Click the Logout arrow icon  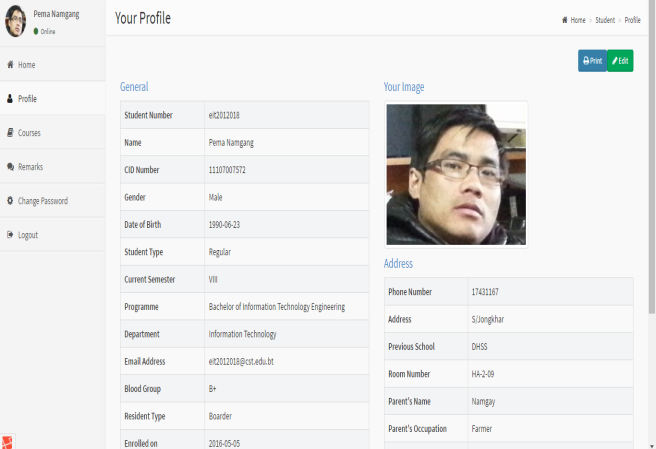tap(10, 235)
